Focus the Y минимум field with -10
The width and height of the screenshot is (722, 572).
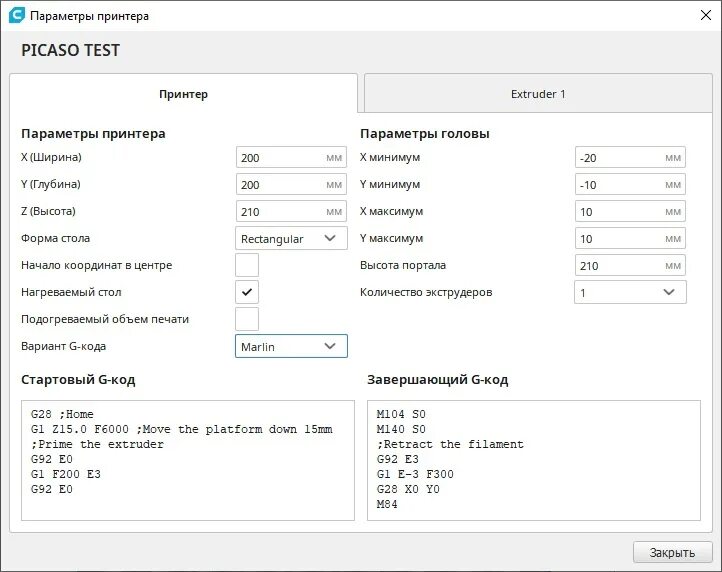pos(630,185)
